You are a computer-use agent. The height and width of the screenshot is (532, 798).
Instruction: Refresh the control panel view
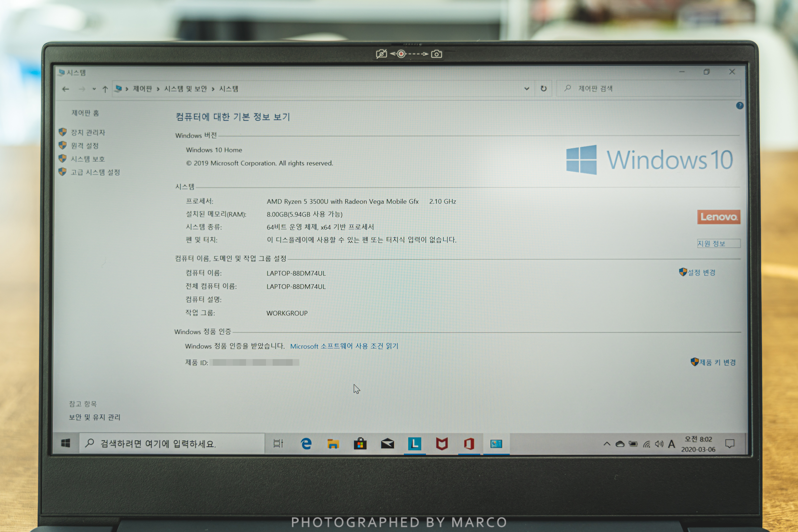543,89
